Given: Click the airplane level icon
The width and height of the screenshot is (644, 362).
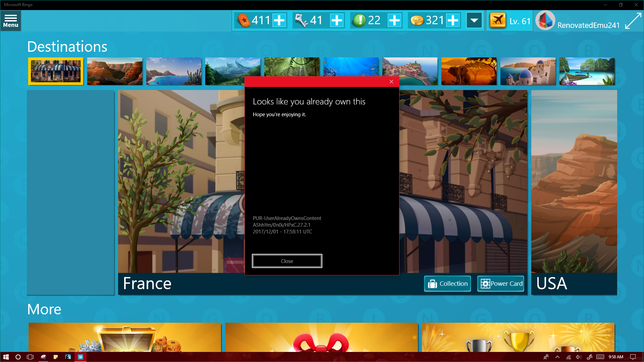Looking at the screenshot, I should (x=498, y=20).
